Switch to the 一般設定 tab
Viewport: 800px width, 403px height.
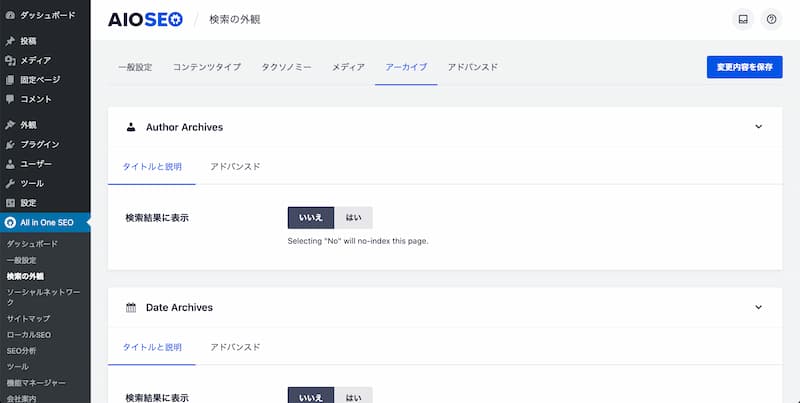click(135, 67)
